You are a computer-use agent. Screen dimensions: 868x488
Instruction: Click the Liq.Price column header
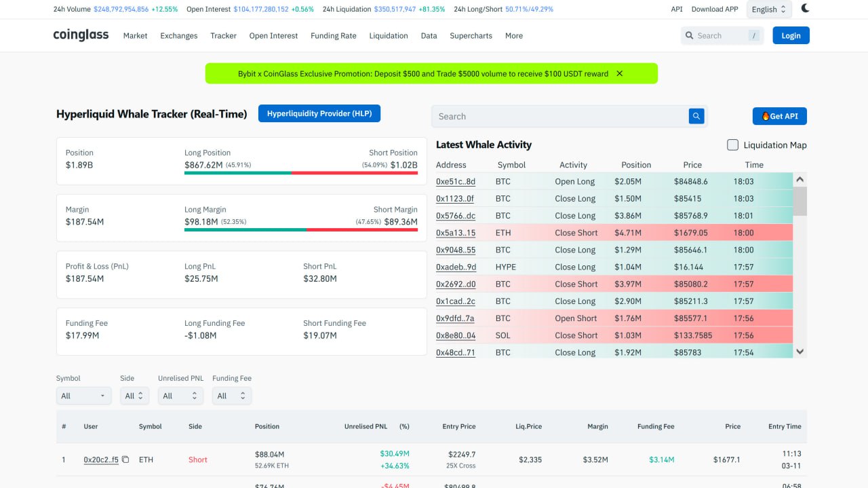tap(528, 426)
